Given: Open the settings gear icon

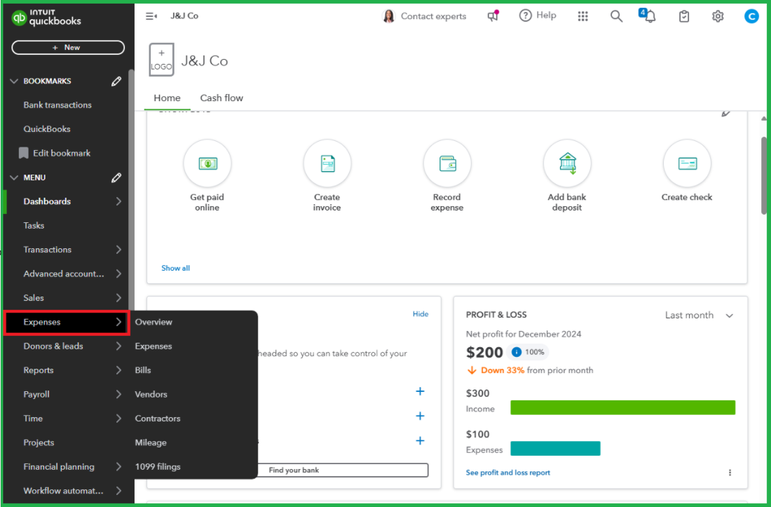Looking at the screenshot, I should 718,16.
